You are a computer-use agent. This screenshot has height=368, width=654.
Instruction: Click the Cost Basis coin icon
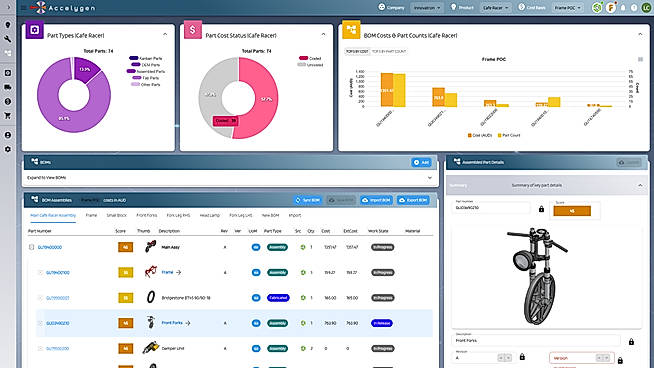click(x=521, y=7)
